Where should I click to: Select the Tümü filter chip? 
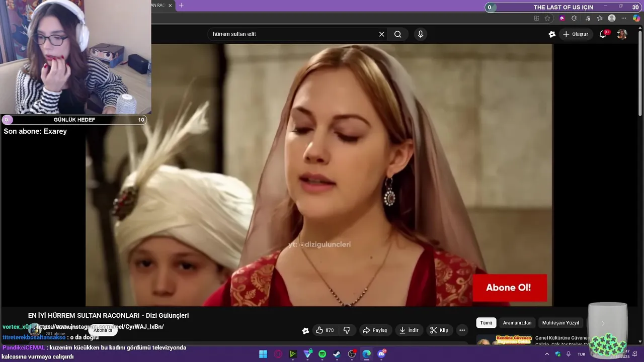486,323
